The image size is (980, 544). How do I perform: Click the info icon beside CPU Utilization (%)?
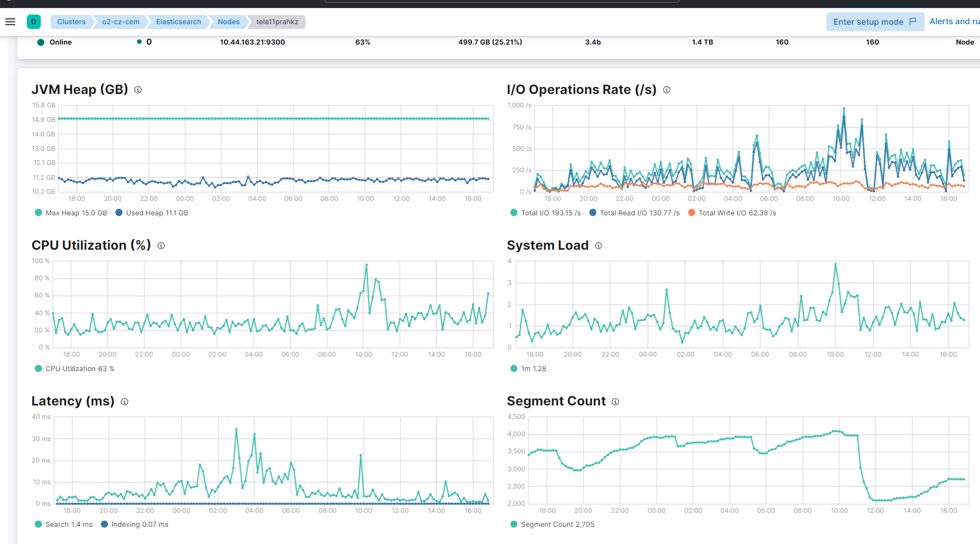(x=161, y=245)
